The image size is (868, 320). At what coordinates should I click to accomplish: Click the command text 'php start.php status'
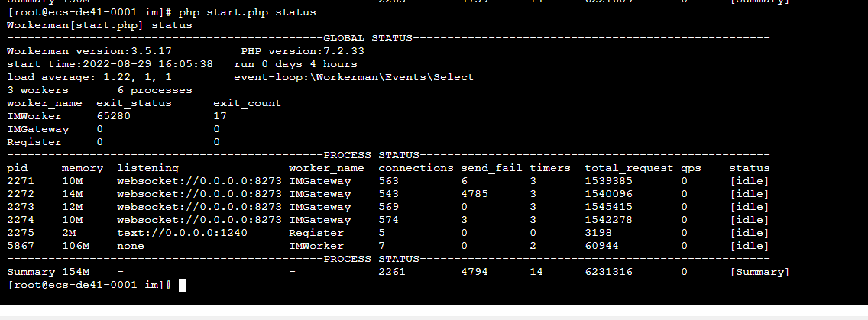[x=248, y=12]
